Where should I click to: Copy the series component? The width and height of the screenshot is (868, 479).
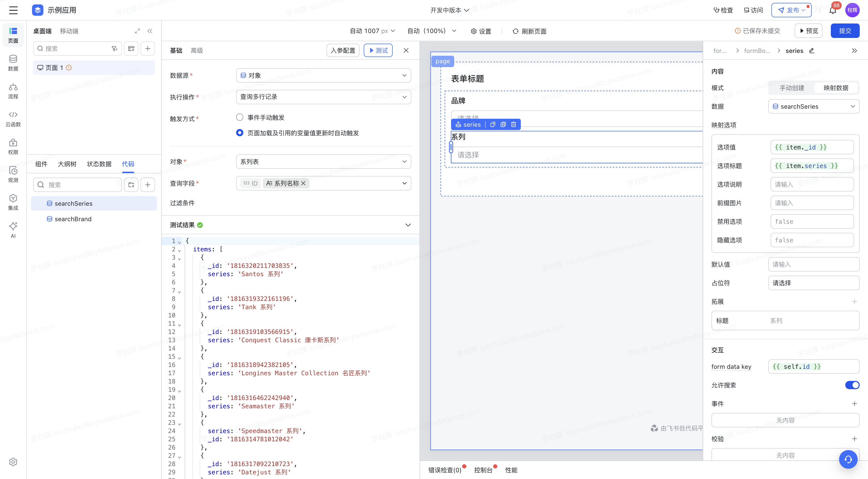click(x=493, y=125)
